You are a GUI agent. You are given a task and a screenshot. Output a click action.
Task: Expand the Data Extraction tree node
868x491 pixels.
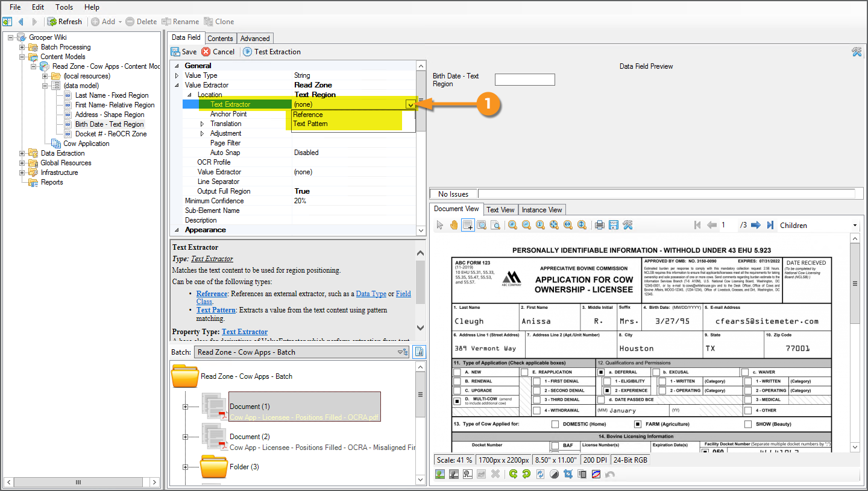point(22,153)
